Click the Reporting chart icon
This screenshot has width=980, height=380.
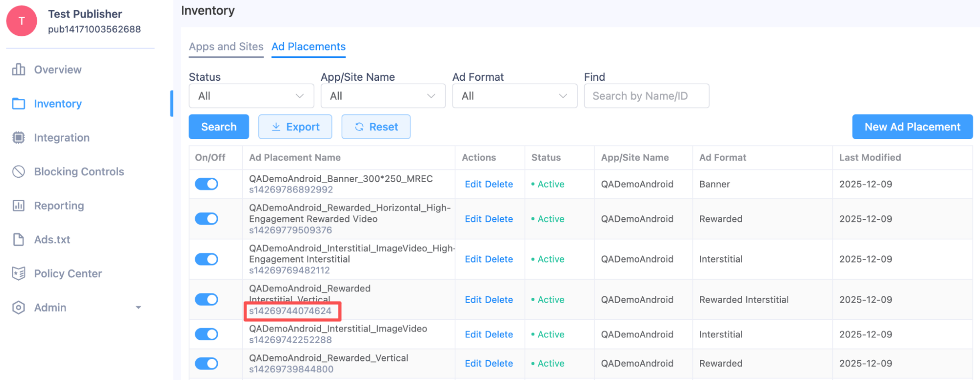19,206
